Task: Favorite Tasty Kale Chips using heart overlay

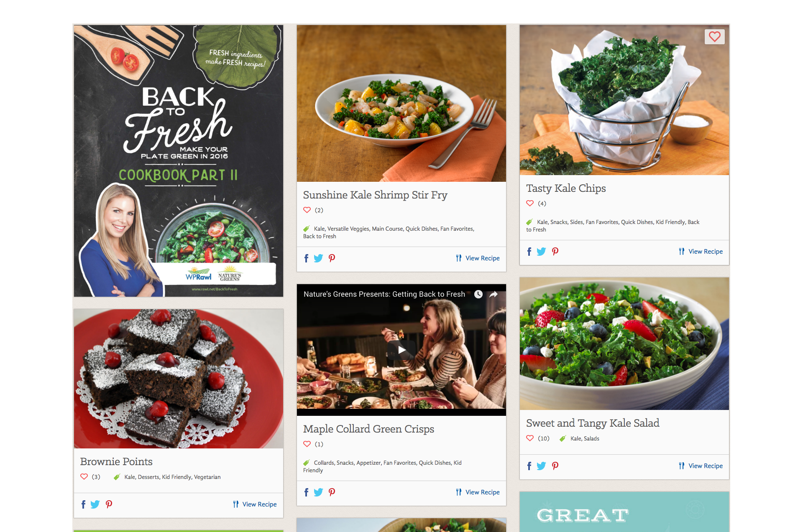Action: (x=714, y=37)
